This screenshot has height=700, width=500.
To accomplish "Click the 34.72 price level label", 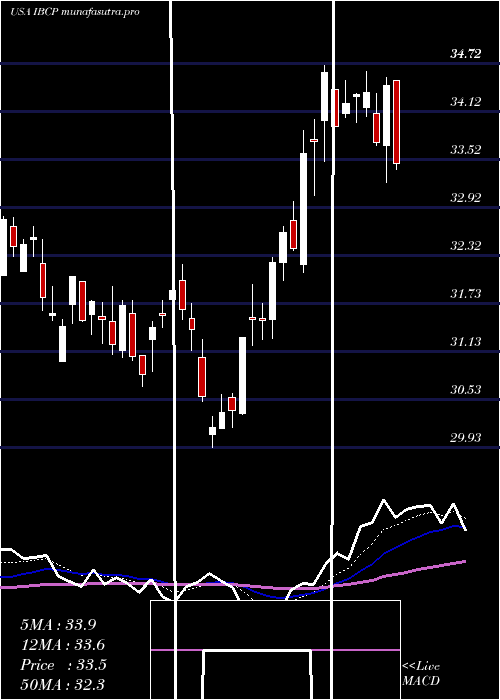I will [466, 54].
